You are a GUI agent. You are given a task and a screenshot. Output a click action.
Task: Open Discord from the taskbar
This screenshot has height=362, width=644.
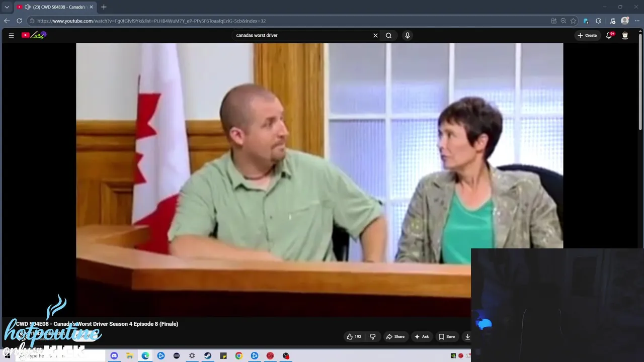(114, 356)
